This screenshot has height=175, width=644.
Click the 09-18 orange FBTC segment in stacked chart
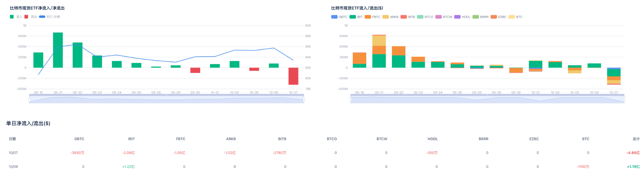point(359,58)
